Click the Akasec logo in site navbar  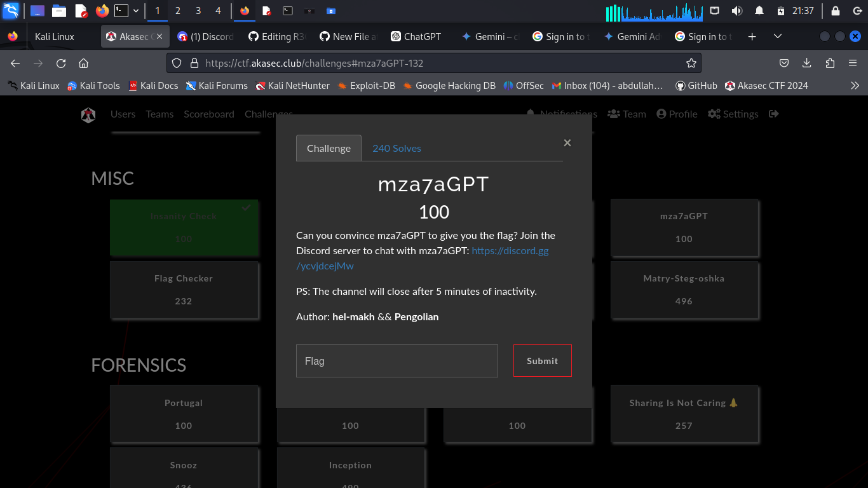pos(88,114)
